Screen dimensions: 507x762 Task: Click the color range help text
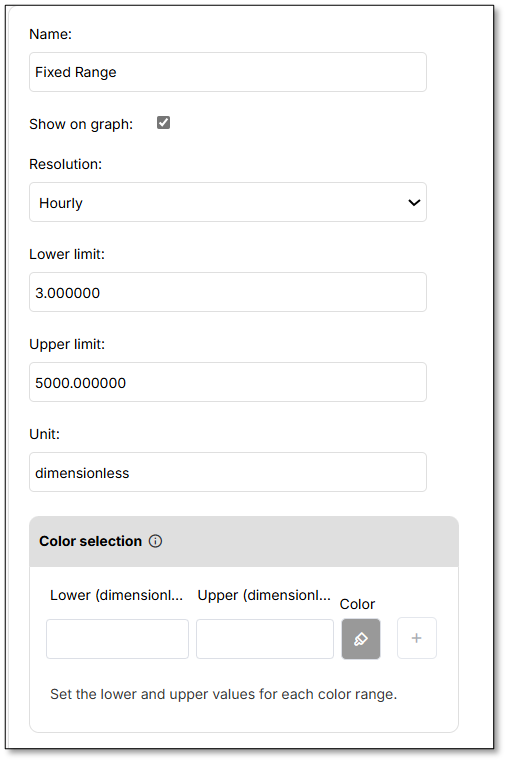pos(224,694)
